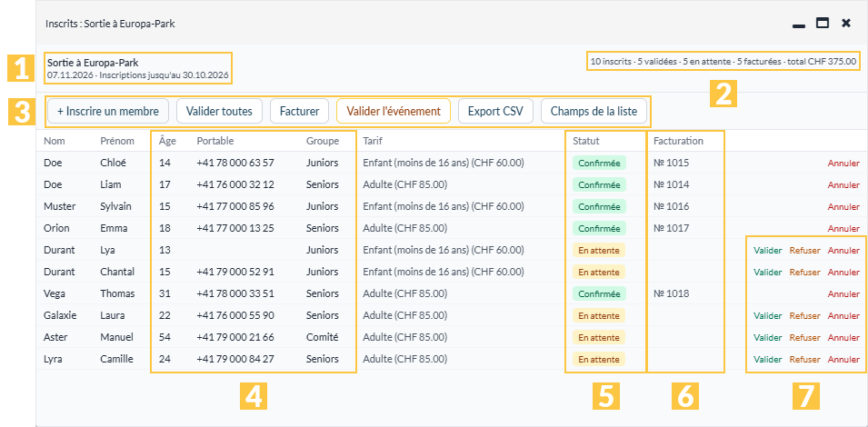The image size is (868, 427).
Task: Open invoice '№ 1014'
Action: click(x=671, y=184)
